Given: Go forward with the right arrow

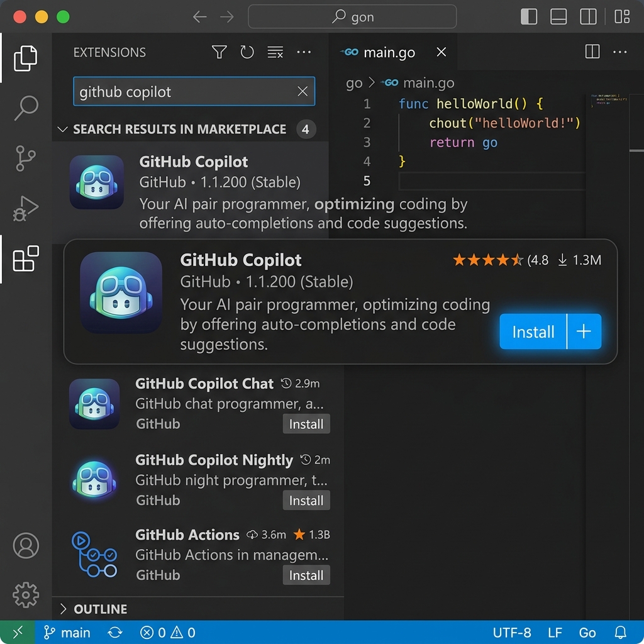Looking at the screenshot, I should pyautogui.click(x=226, y=17).
